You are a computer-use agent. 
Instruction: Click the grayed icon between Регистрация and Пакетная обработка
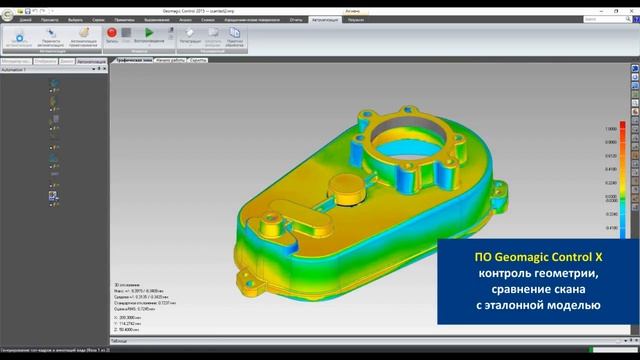click(213, 33)
